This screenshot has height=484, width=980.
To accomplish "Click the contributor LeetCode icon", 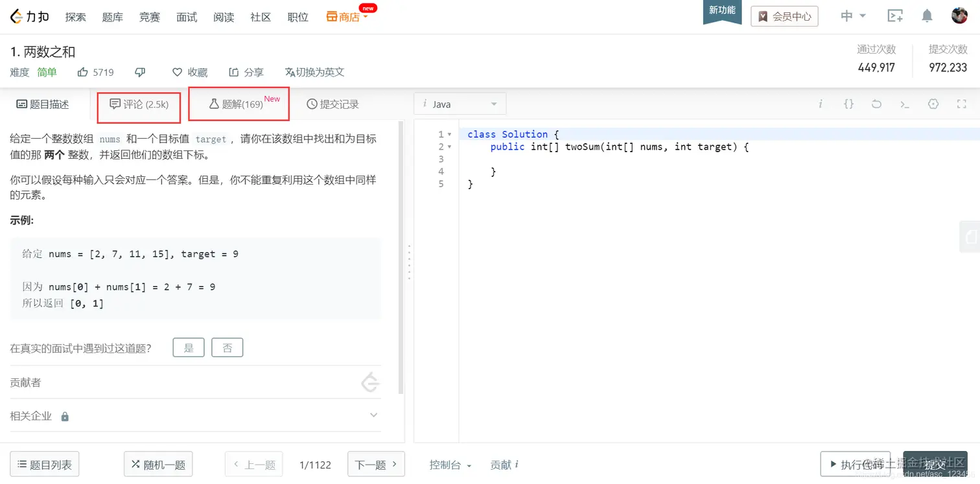I will 370,382.
